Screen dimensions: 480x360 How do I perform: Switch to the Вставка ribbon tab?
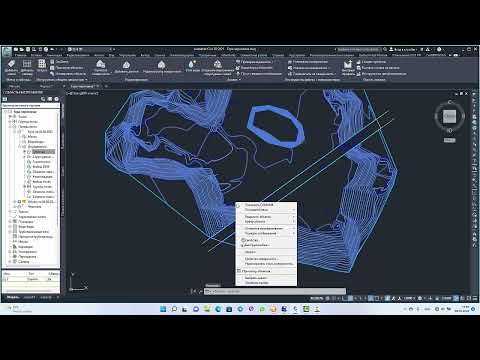click(x=37, y=55)
